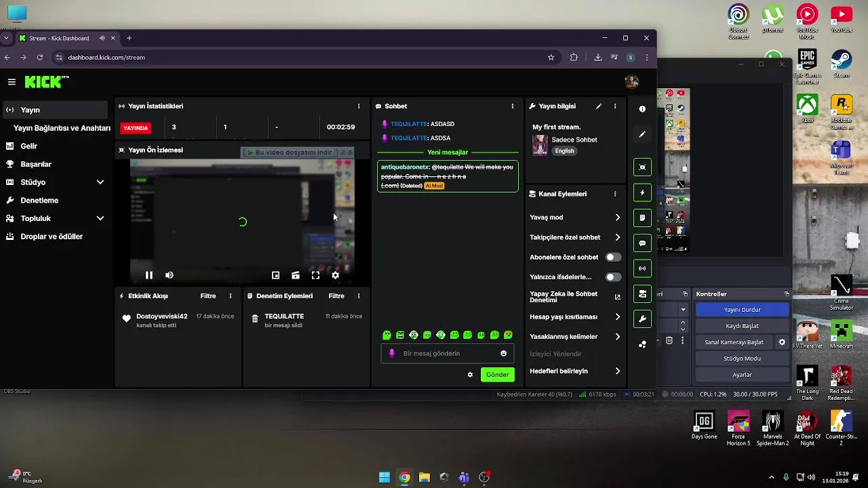Open Yayın bilgisi three-dot menu

[615, 106]
